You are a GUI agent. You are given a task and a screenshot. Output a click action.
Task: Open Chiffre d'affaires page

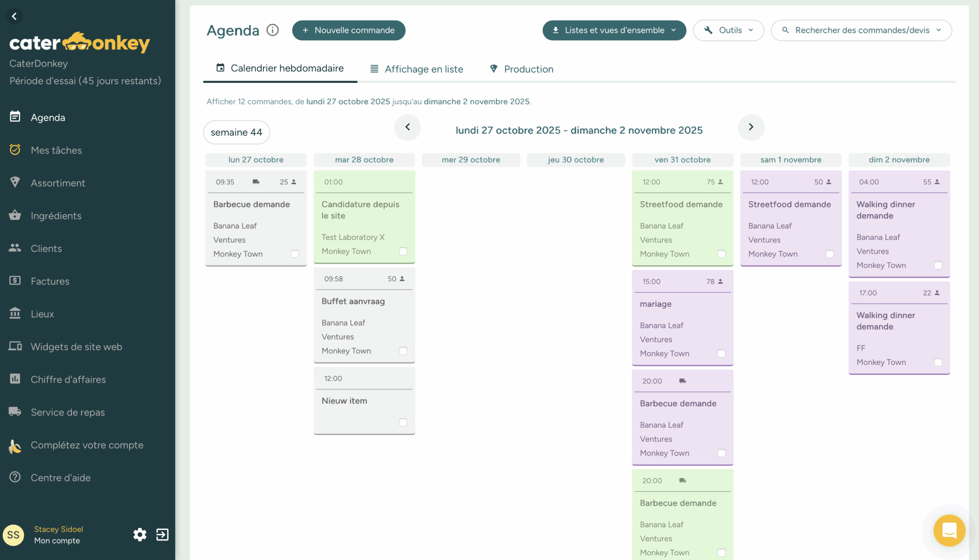[x=68, y=379]
